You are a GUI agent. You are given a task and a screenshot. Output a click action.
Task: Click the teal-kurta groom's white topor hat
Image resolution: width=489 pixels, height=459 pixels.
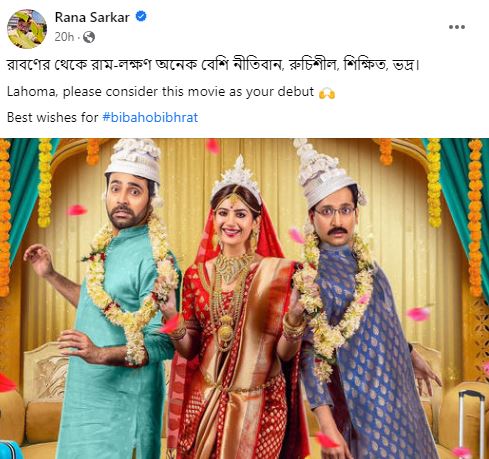(x=133, y=162)
